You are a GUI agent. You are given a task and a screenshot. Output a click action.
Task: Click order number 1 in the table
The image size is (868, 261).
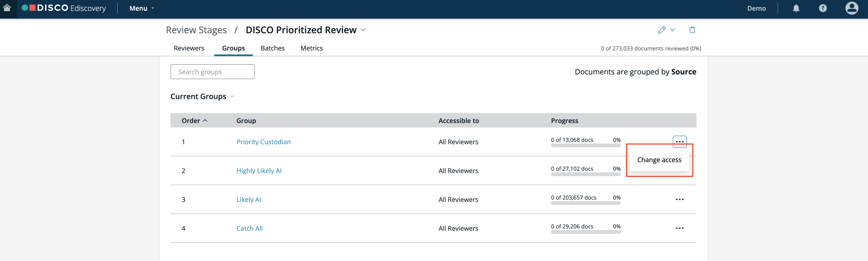[183, 142]
